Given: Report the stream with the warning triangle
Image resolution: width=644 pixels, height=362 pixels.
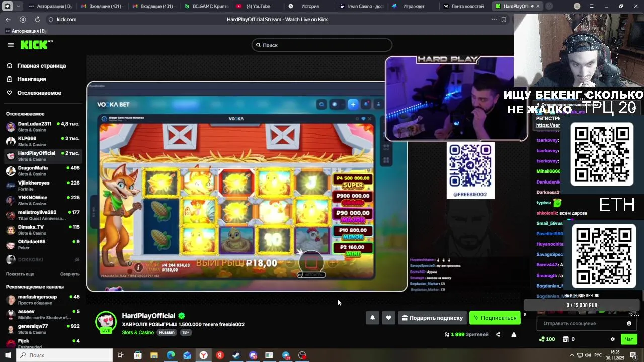Looking at the screenshot, I should point(514,334).
